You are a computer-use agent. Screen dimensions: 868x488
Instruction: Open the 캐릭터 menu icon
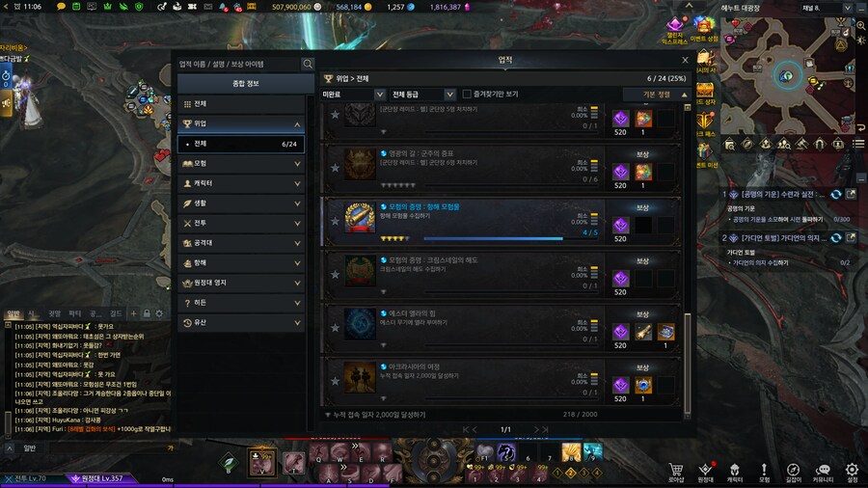(735, 473)
